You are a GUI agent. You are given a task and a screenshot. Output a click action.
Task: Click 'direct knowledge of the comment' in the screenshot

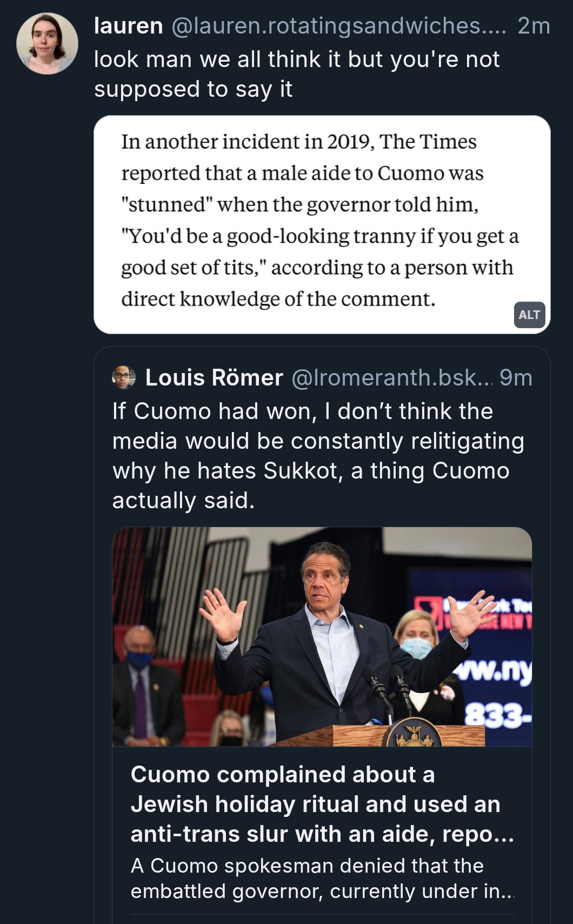[x=278, y=299]
